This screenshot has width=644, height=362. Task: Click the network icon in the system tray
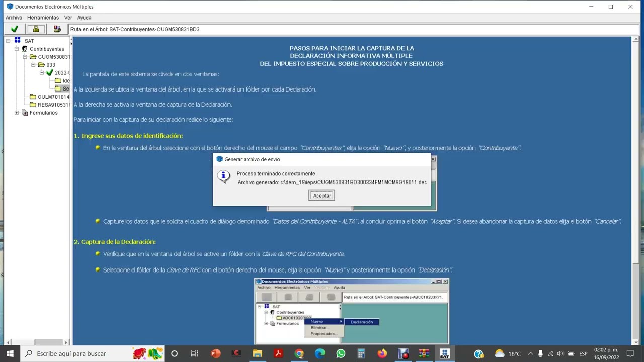tap(550, 354)
